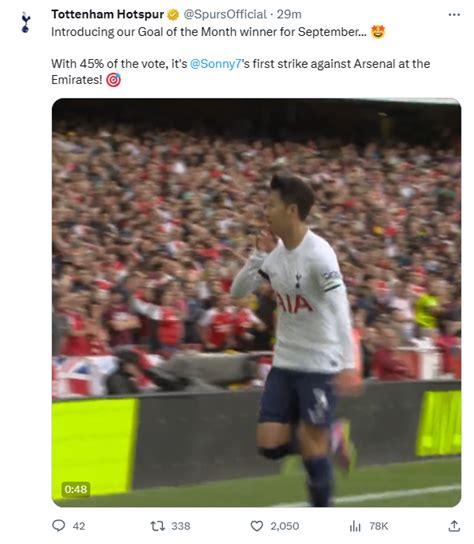Click the 338 retweets count
This screenshot has width=474, height=544.
click(181, 526)
